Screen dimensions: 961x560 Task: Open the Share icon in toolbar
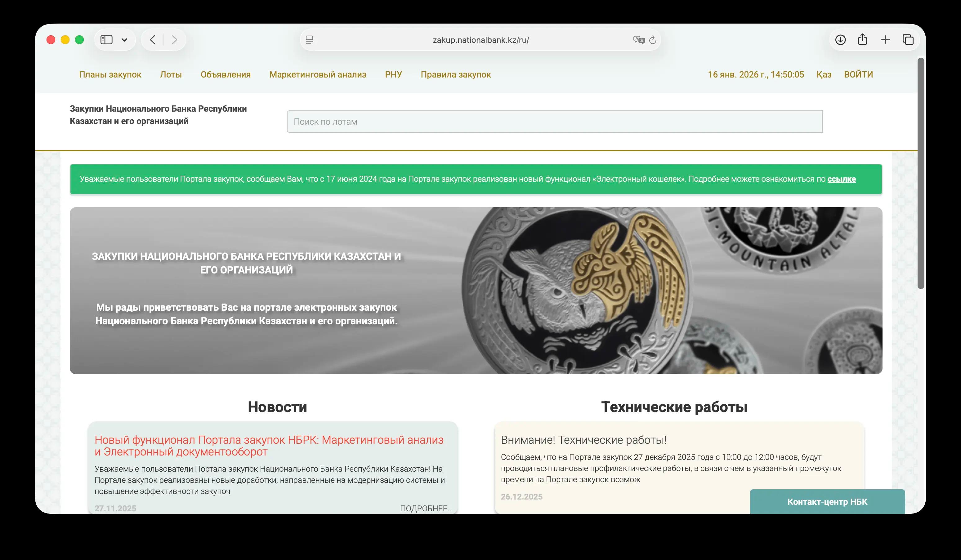click(x=863, y=40)
